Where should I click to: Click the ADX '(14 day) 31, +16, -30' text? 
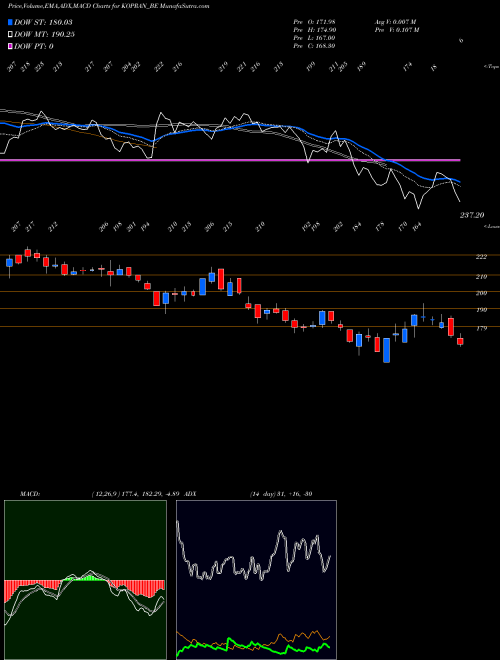(281, 494)
